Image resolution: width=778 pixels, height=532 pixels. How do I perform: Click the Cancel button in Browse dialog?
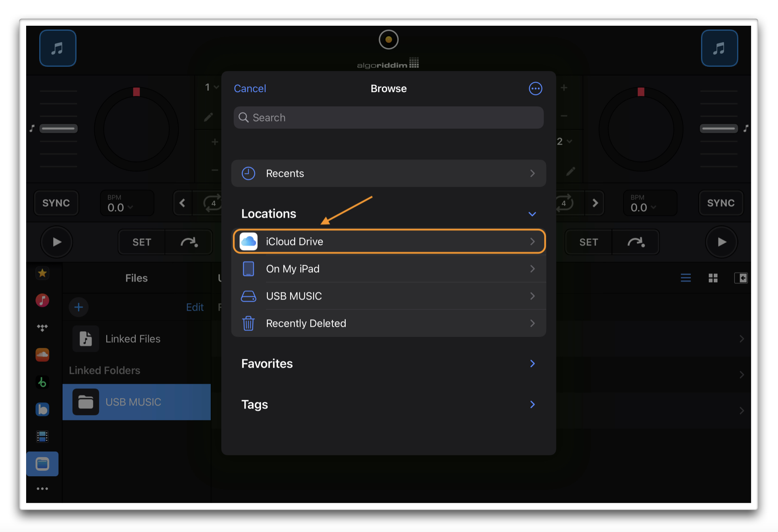(250, 88)
